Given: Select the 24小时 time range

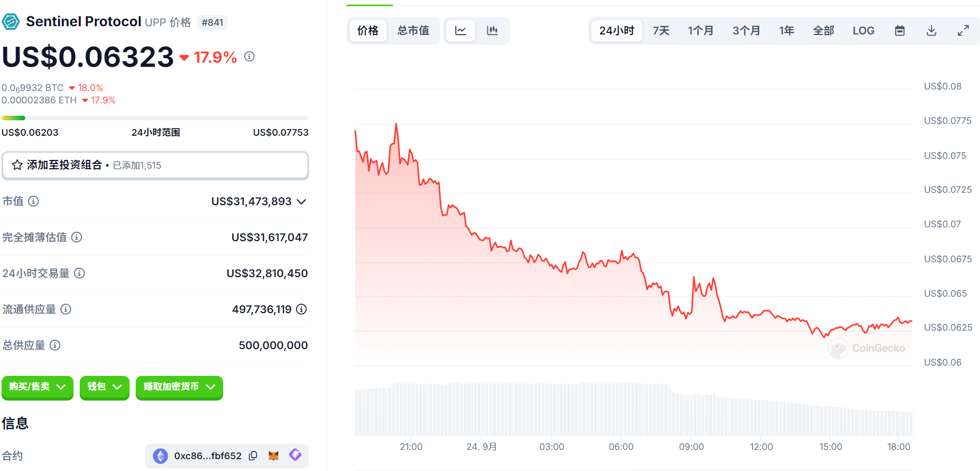Looking at the screenshot, I should (616, 31).
